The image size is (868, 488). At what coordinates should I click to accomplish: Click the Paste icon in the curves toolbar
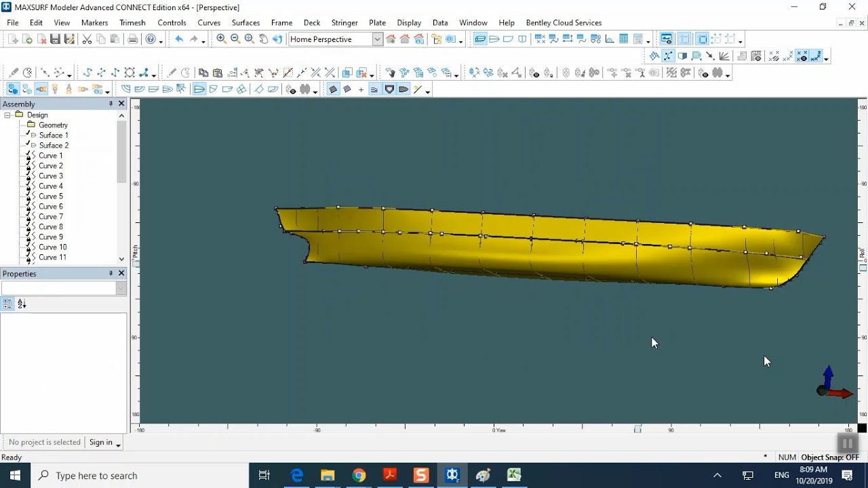tap(218, 73)
